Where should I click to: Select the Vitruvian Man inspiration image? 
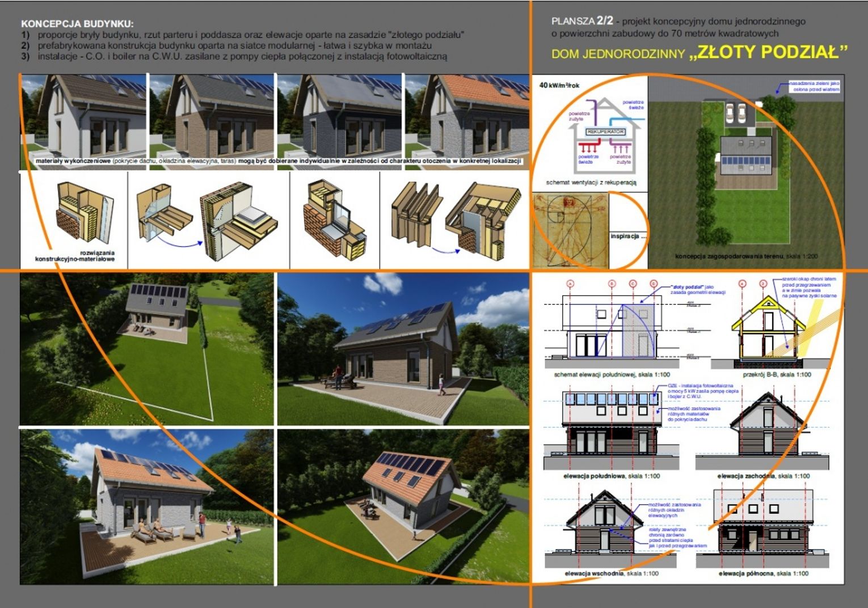570,231
